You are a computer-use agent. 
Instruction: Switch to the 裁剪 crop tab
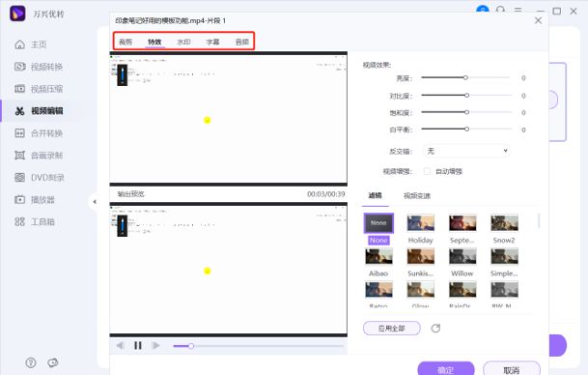pos(126,42)
